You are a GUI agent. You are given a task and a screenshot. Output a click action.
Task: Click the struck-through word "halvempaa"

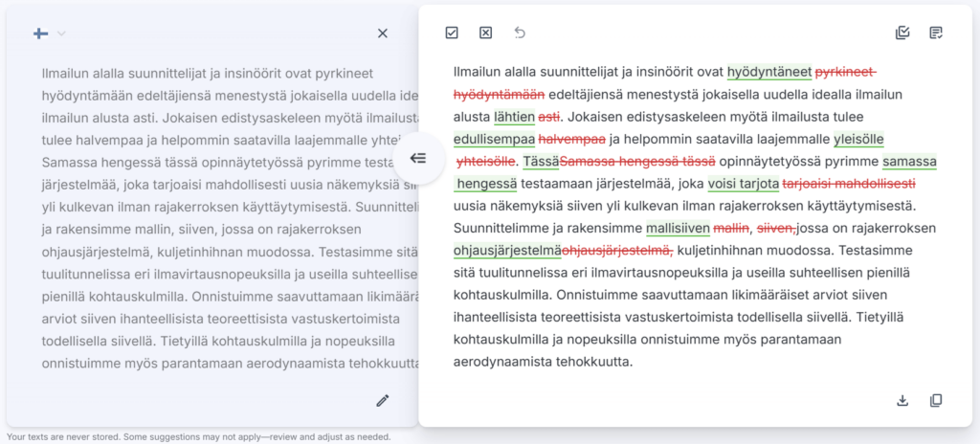[571, 139]
